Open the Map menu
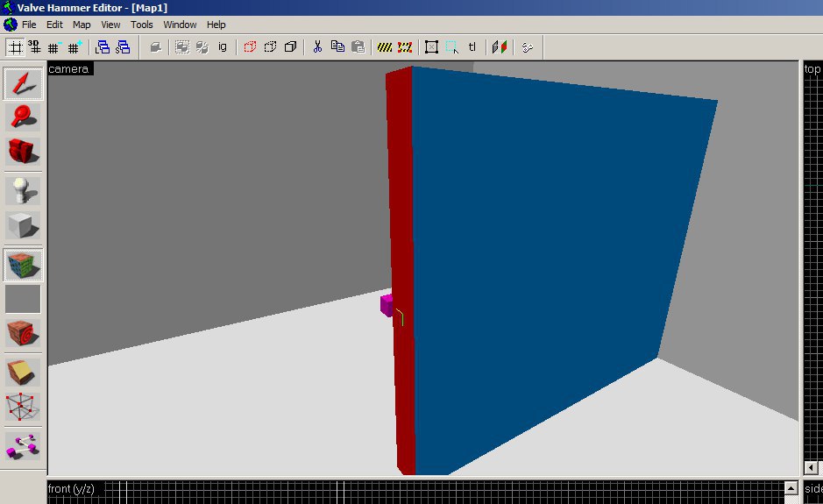This screenshot has height=504, width=823. tap(82, 25)
